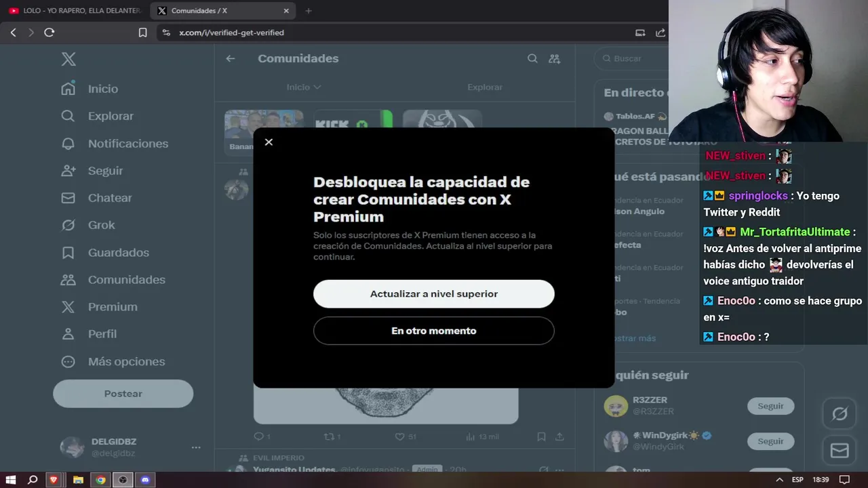Viewport: 868px width, 488px height.
Task: Open Chrome from taskbar
Action: (x=100, y=480)
